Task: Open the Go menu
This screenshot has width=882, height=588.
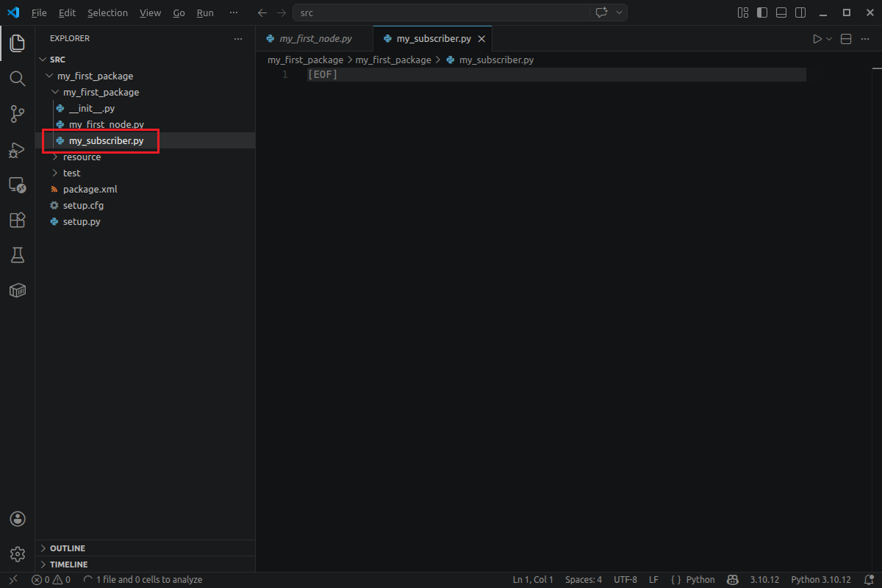Action: [x=179, y=12]
